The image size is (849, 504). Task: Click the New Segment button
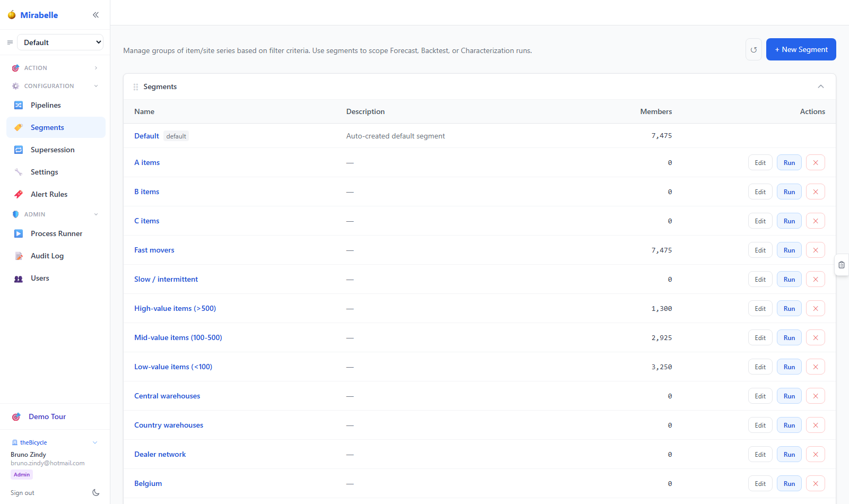[x=801, y=49]
